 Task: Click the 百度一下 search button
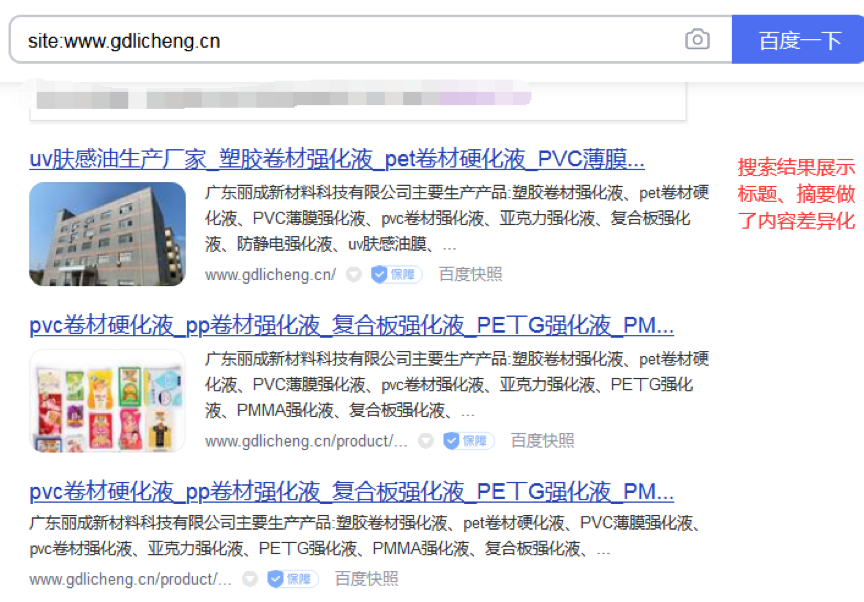[799, 40]
